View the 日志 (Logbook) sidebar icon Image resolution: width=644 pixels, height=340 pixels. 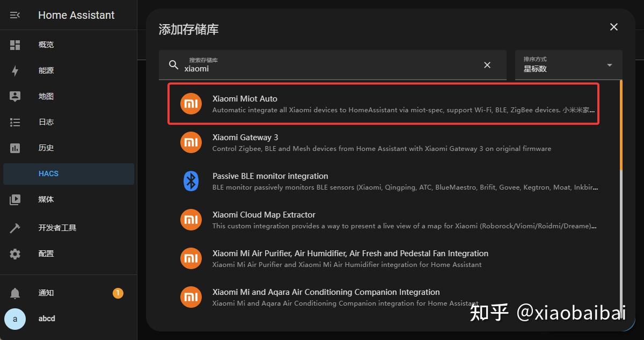pos(15,122)
